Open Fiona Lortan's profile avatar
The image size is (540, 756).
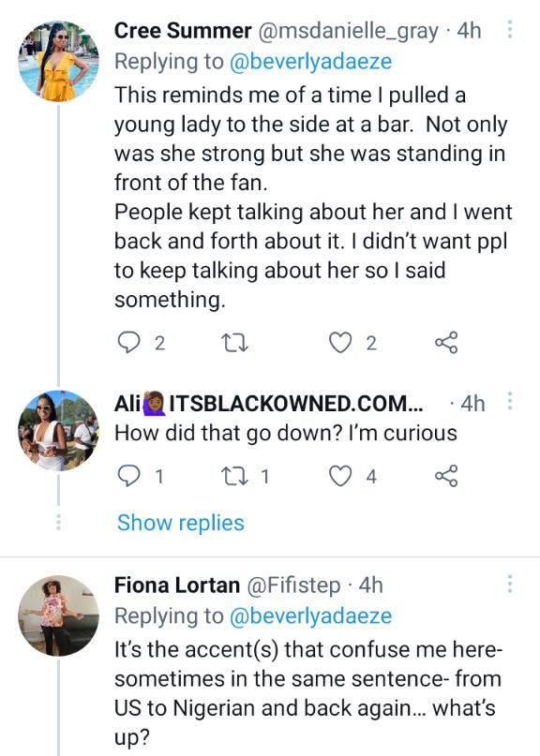click(x=58, y=615)
